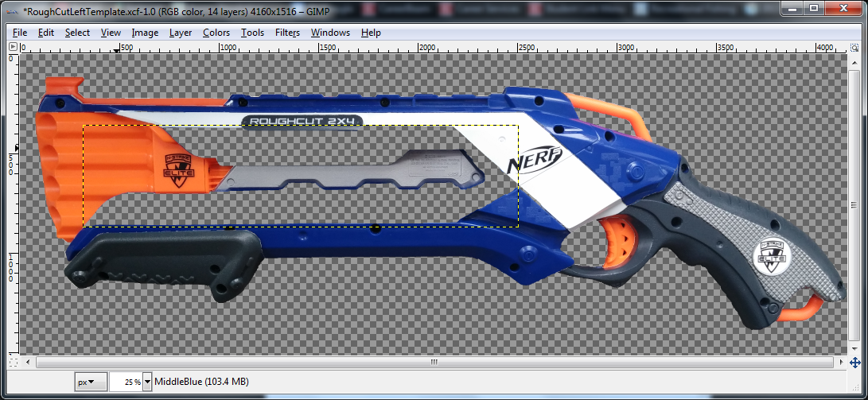Click horizontal scrollbar right arrow
The image size is (868, 400).
pos(842,363)
